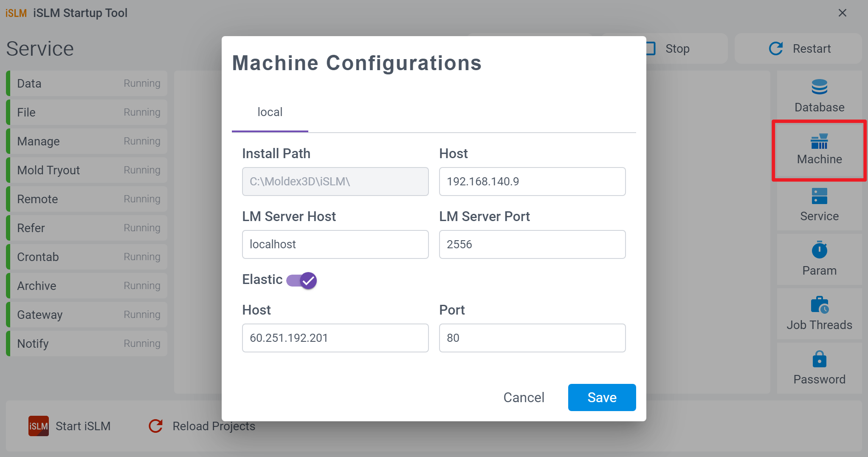Click the Elastic Port field
The height and width of the screenshot is (457, 868).
click(x=532, y=338)
